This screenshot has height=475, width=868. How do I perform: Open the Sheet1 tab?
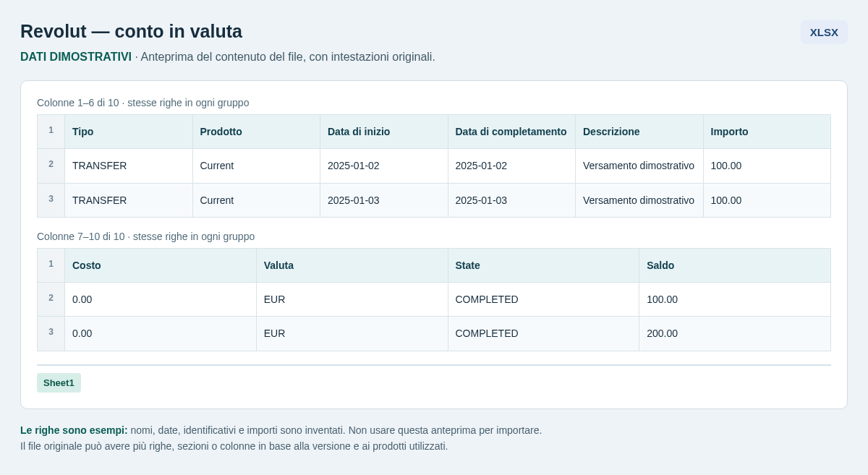59,382
